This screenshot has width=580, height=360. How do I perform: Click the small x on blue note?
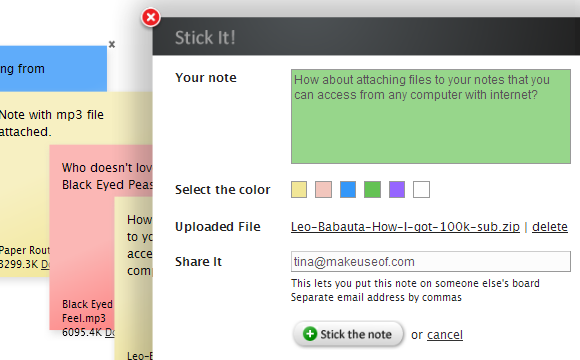pos(112,44)
